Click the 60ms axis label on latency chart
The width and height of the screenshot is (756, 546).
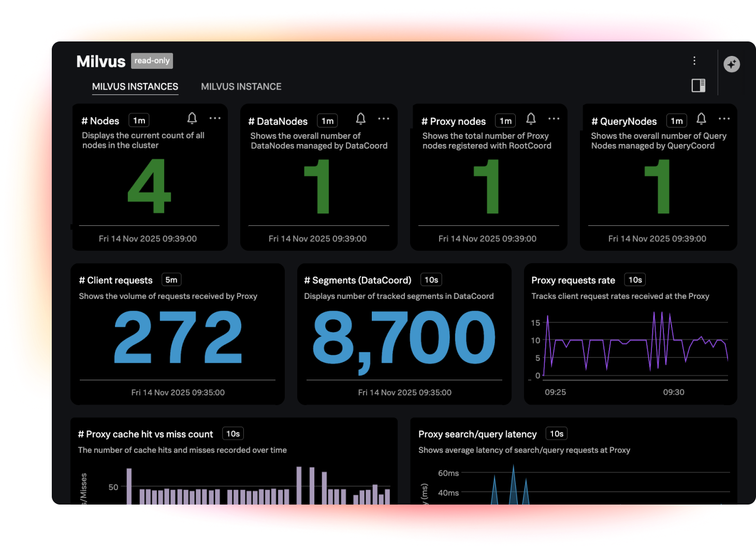coord(448,473)
